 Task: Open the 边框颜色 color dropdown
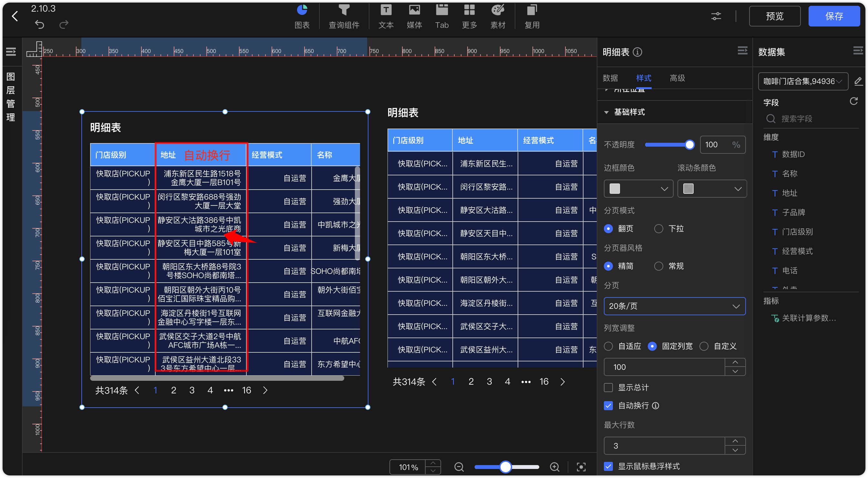(x=638, y=188)
